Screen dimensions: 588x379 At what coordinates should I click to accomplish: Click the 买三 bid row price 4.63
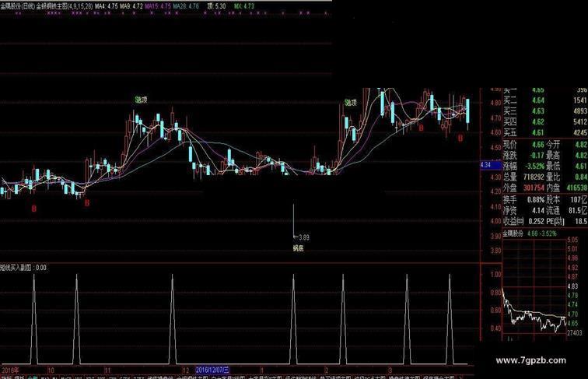538,111
